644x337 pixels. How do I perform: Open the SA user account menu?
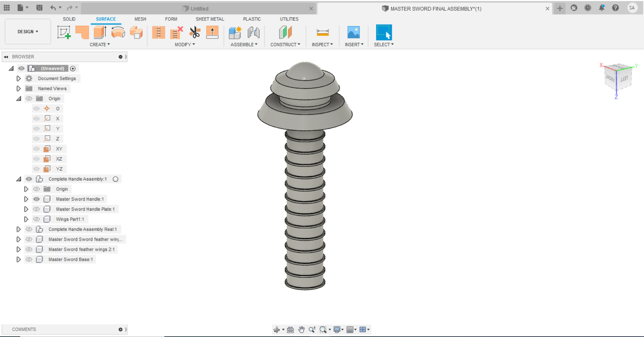[x=632, y=8]
